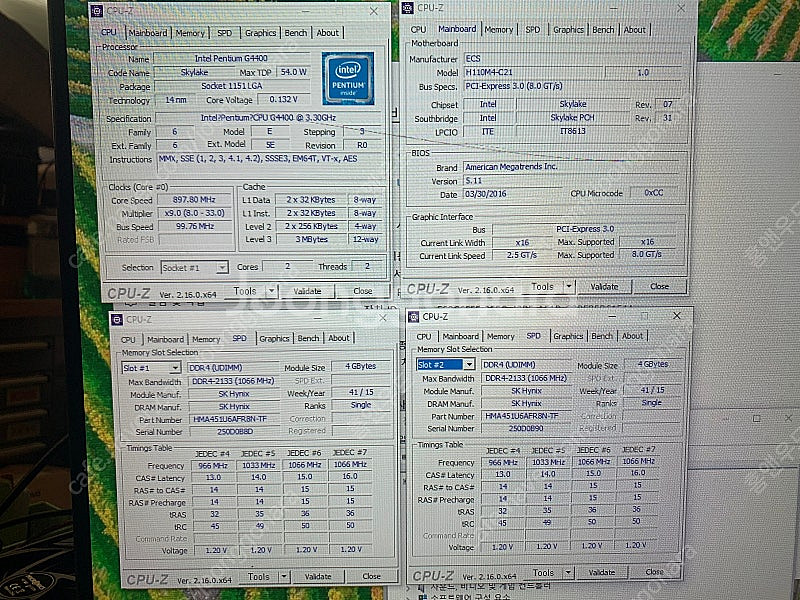Click the Package value Socket 1151 LGA
The height and width of the screenshot is (600, 800).
tap(231, 86)
